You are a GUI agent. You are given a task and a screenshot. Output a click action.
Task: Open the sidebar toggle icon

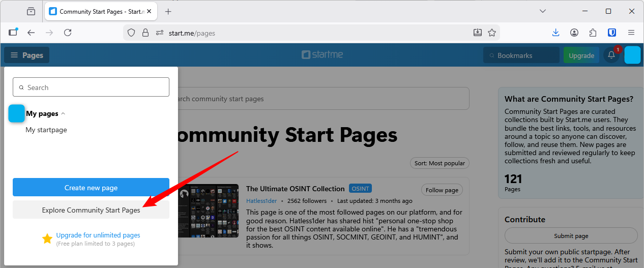point(13,32)
